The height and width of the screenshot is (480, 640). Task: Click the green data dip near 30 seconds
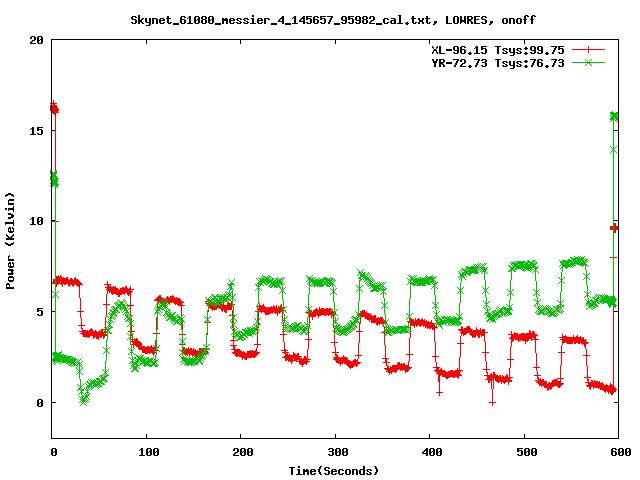(84, 399)
